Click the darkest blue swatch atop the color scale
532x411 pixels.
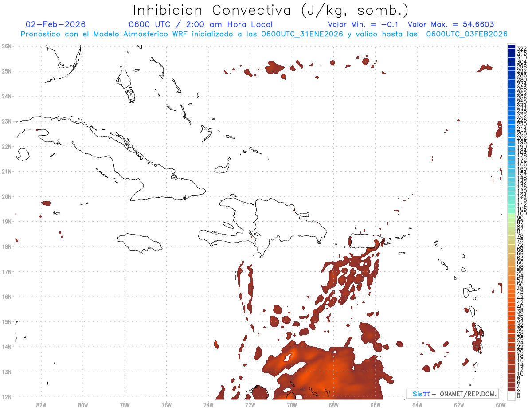511,47
